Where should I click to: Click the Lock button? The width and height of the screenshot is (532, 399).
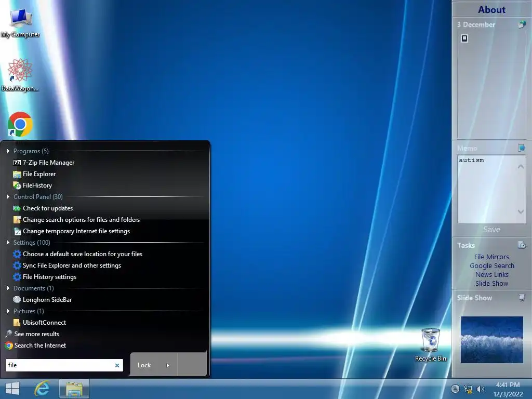click(x=144, y=365)
